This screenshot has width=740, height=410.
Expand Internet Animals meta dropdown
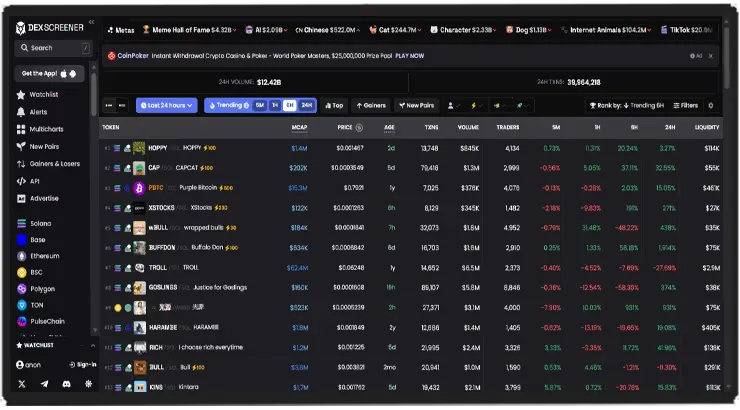click(x=605, y=30)
